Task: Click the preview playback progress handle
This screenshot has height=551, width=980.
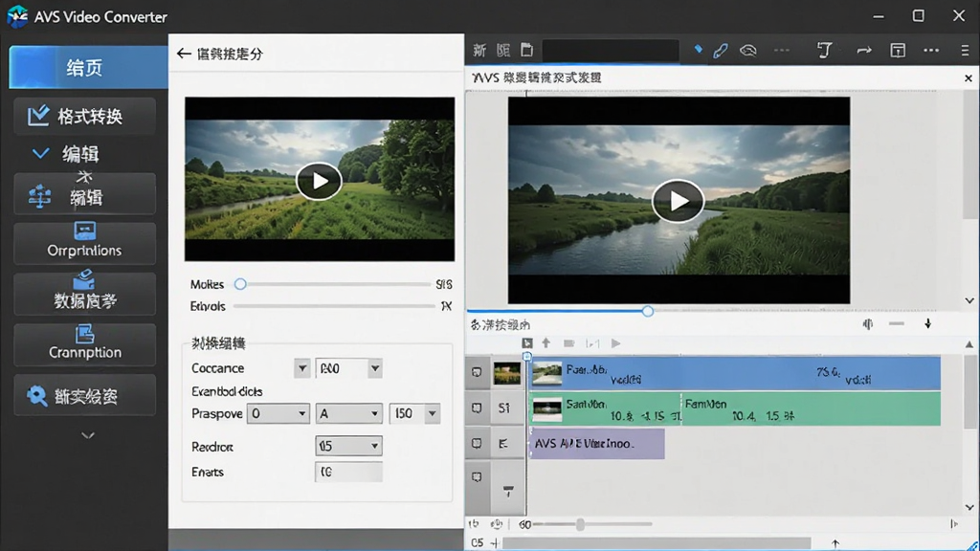Action: pyautogui.click(x=648, y=311)
